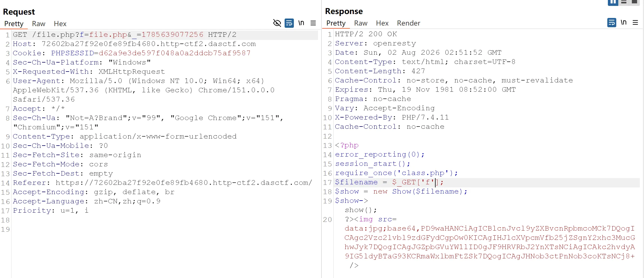
Task: Toggle show newline \n icon in Response panel
Action: [624, 22]
